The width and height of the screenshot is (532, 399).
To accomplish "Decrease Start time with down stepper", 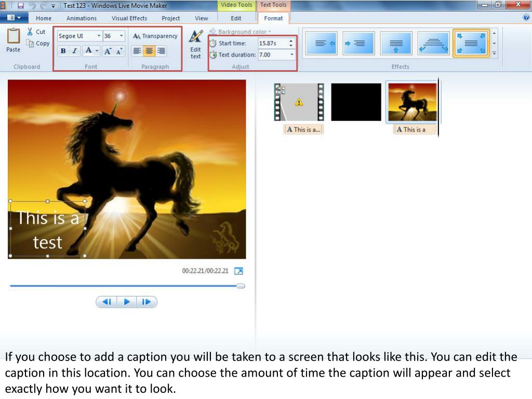I will click(291, 46).
